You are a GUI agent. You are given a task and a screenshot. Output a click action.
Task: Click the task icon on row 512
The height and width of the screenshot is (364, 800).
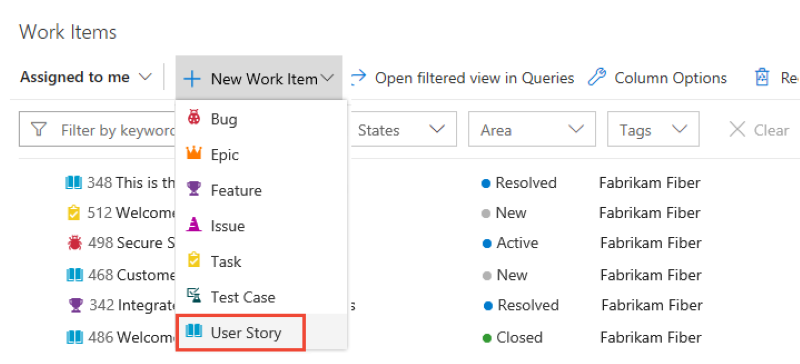74,213
